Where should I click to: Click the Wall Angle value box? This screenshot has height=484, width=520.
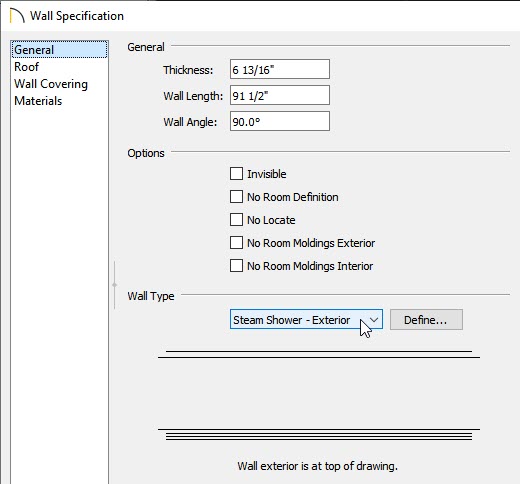point(280,121)
